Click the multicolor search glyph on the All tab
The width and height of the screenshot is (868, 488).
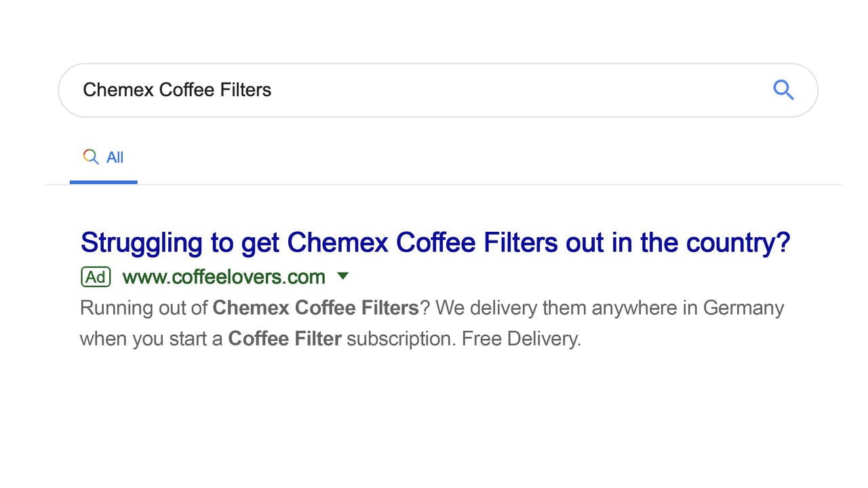tap(91, 157)
